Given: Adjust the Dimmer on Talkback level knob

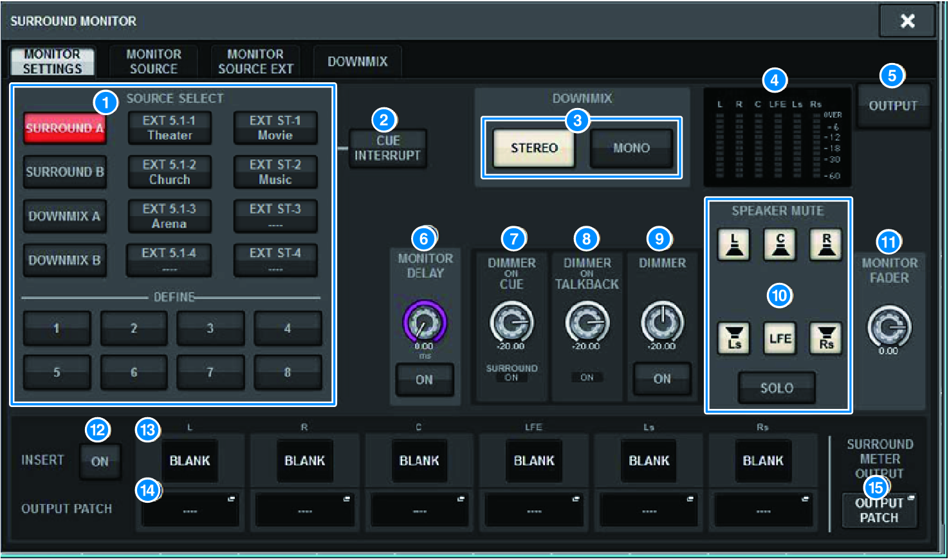Looking at the screenshot, I should [587, 323].
